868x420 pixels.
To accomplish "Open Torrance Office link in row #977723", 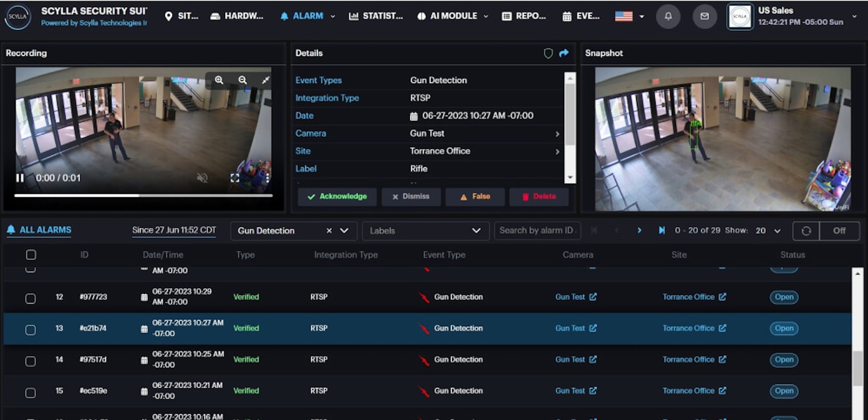I will (694, 297).
